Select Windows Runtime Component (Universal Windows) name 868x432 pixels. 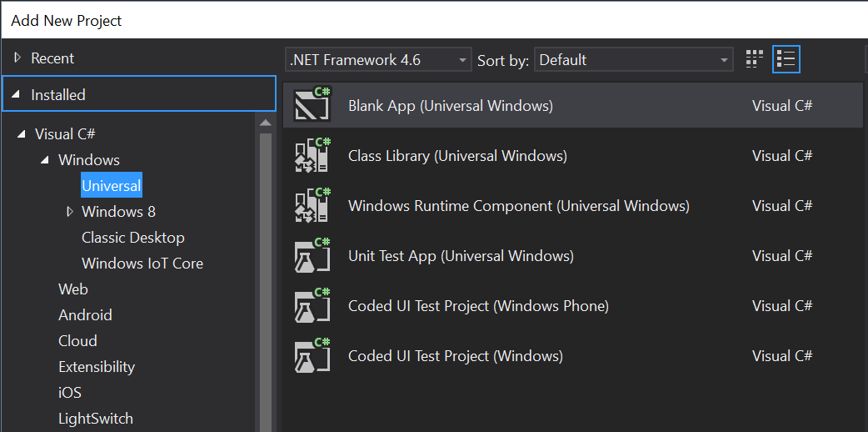[519, 205]
